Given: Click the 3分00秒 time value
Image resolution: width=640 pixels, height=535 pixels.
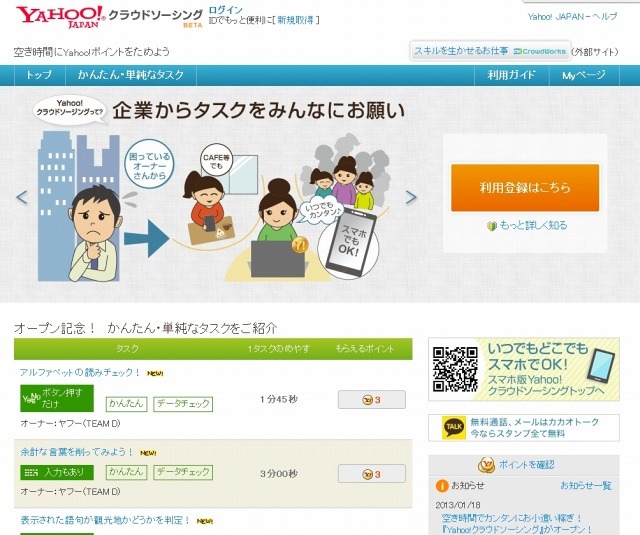Looking at the screenshot, I should (279, 474).
